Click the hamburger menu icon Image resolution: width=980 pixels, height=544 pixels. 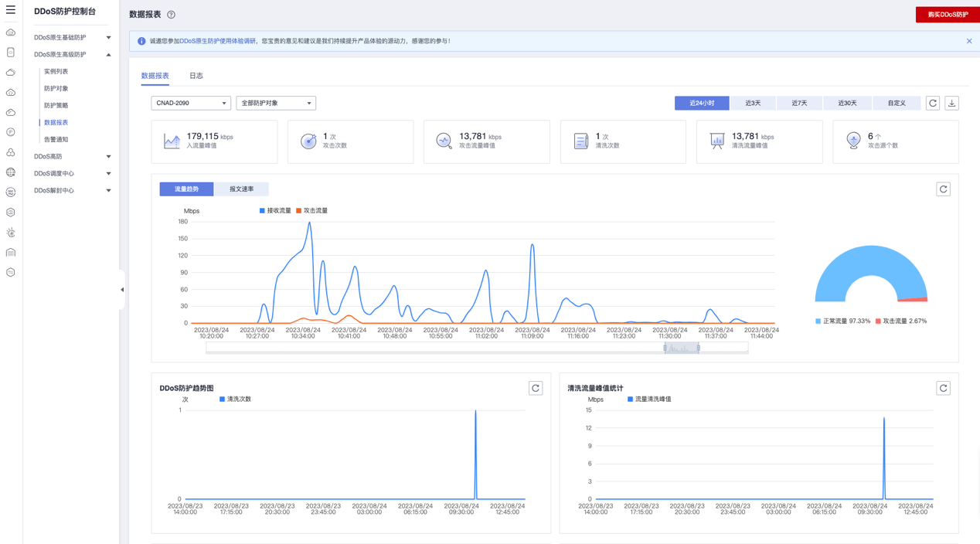(11, 10)
